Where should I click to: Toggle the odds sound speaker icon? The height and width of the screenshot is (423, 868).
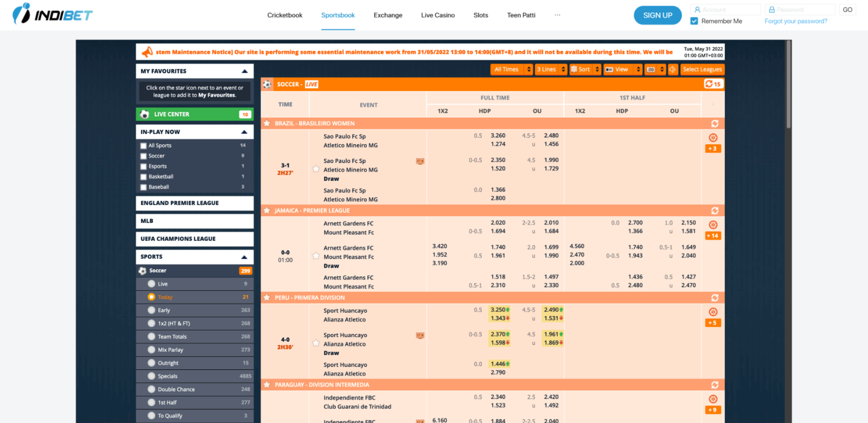673,69
